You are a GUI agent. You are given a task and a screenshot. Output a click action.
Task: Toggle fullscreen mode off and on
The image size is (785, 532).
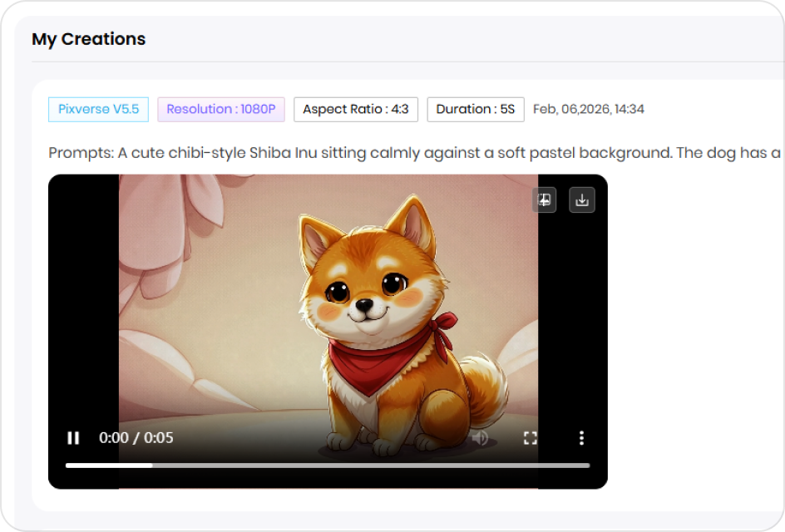pos(531,438)
